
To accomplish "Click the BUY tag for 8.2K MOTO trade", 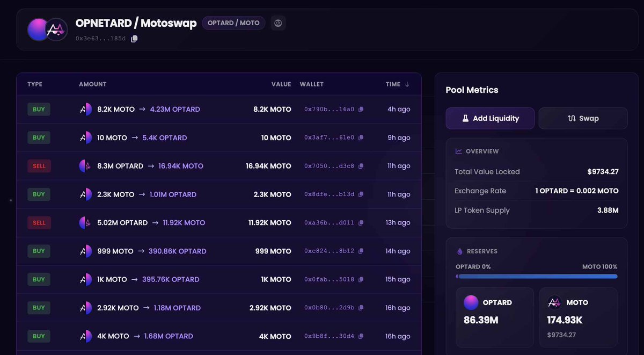I will 39,109.
